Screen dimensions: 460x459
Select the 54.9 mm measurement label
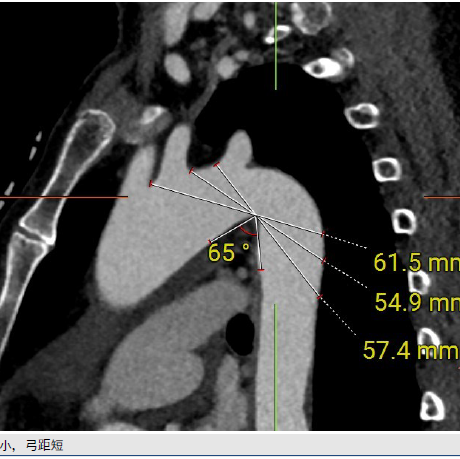point(417,302)
